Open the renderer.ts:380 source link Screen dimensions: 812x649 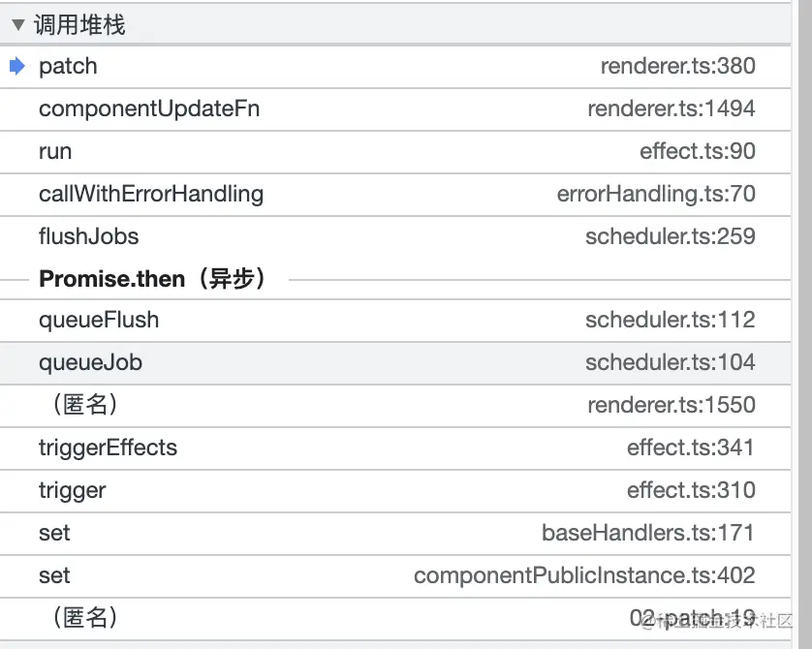click(677, 67)
